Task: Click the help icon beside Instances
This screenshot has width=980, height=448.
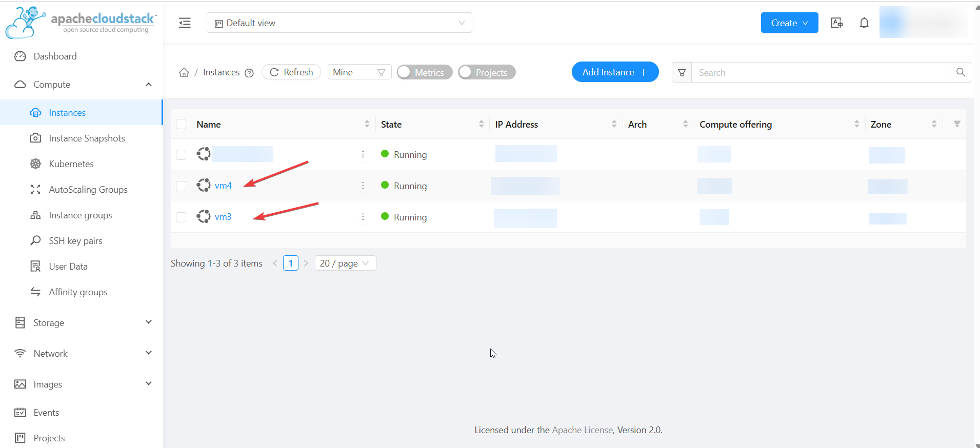Action: click(x=249, y=73)
